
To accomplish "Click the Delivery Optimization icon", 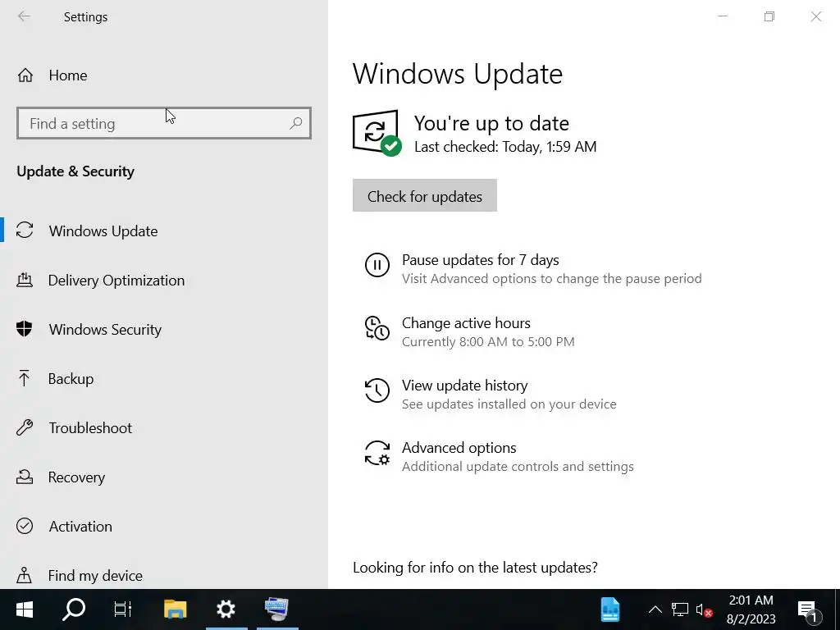I will coord(25,280).
